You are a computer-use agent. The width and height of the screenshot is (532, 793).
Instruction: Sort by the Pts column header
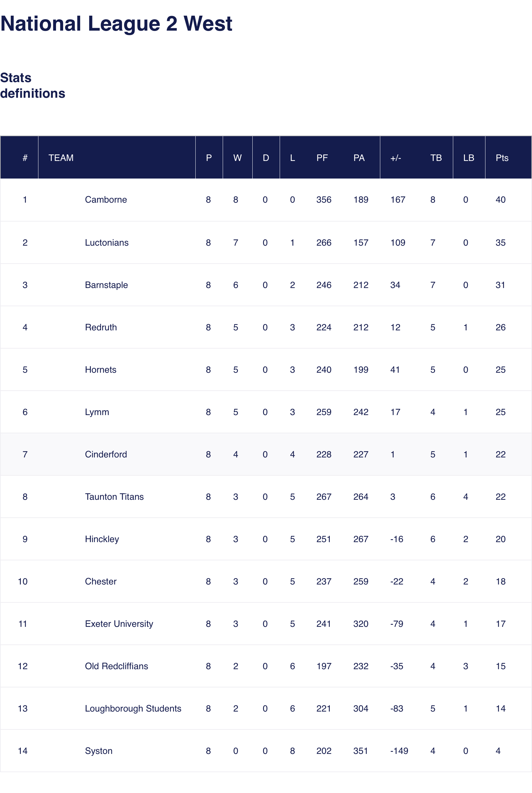(502, 158)
